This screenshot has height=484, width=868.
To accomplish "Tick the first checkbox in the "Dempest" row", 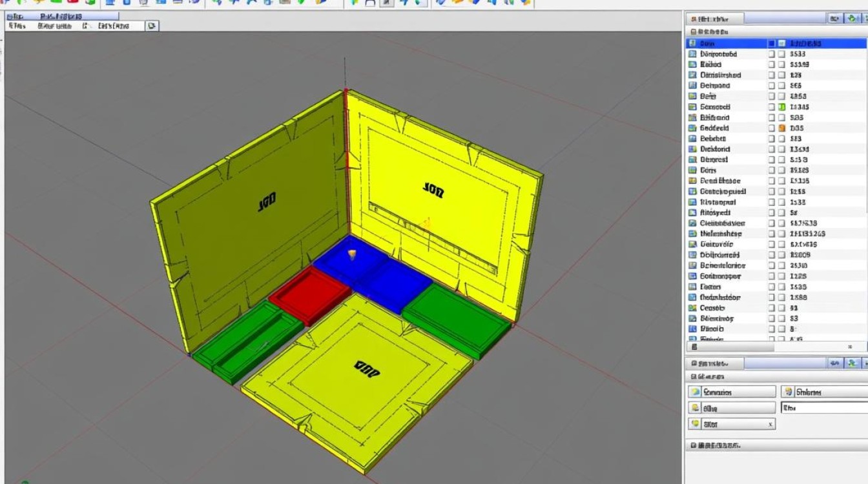I will [772, 159].
